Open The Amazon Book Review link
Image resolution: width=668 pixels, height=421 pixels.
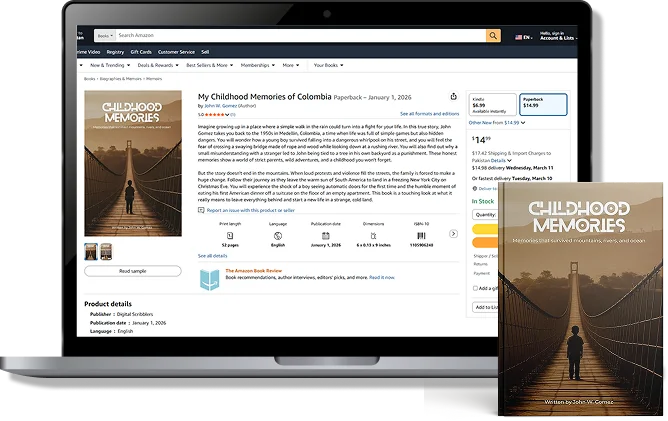(x=253, y=271)
